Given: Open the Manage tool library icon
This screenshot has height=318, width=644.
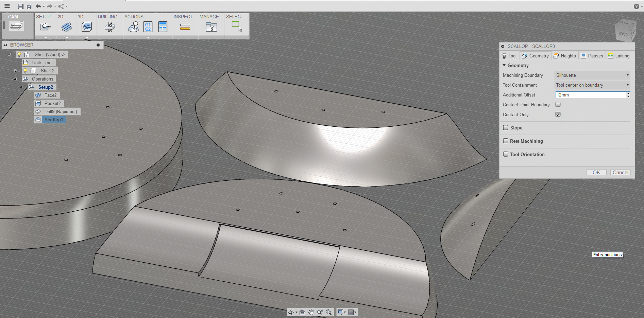Looking at the screenshot, I should (211, 27).
